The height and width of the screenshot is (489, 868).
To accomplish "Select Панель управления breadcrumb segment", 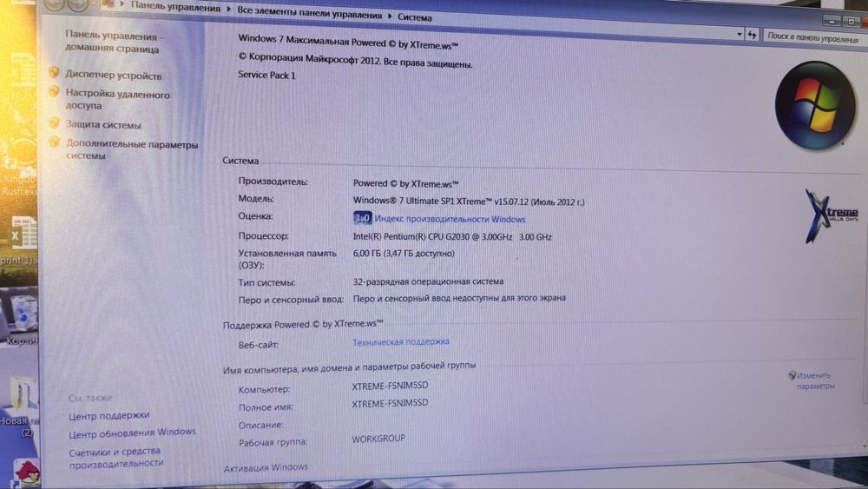I will click(175, 8).
